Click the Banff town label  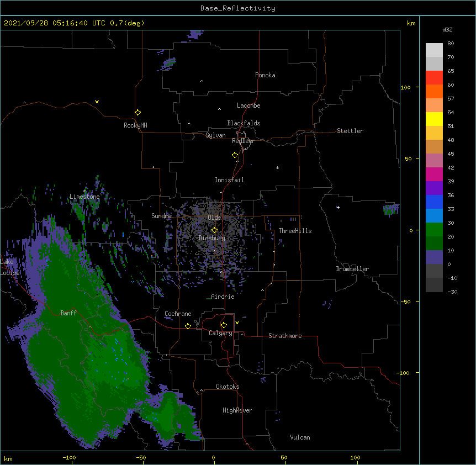point(68,313)
